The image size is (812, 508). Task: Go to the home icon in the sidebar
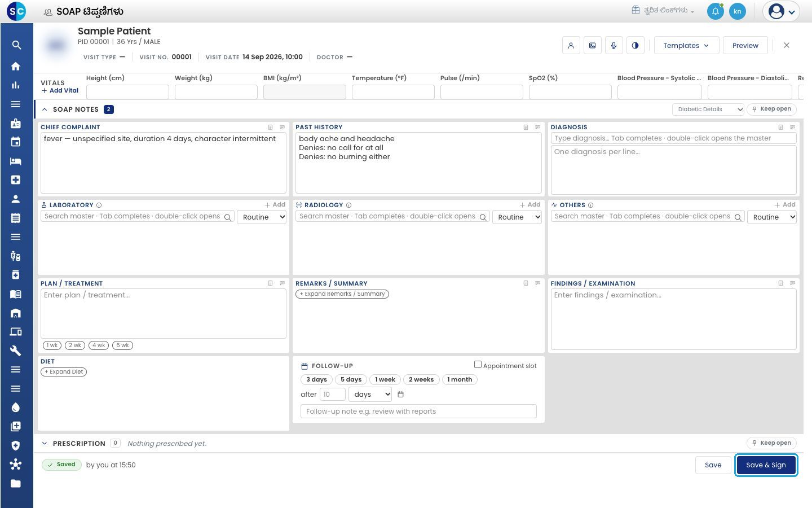pyautogui.click(x=16, y=66)
